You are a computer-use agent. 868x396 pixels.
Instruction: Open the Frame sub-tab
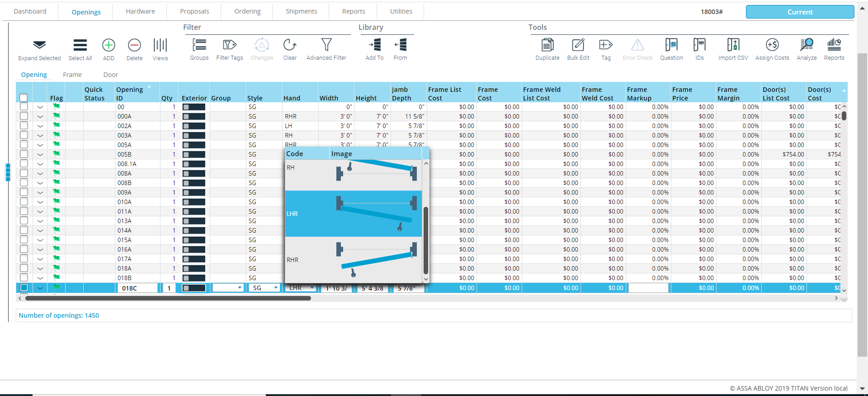pyautogui.click(x=72, y=75)
